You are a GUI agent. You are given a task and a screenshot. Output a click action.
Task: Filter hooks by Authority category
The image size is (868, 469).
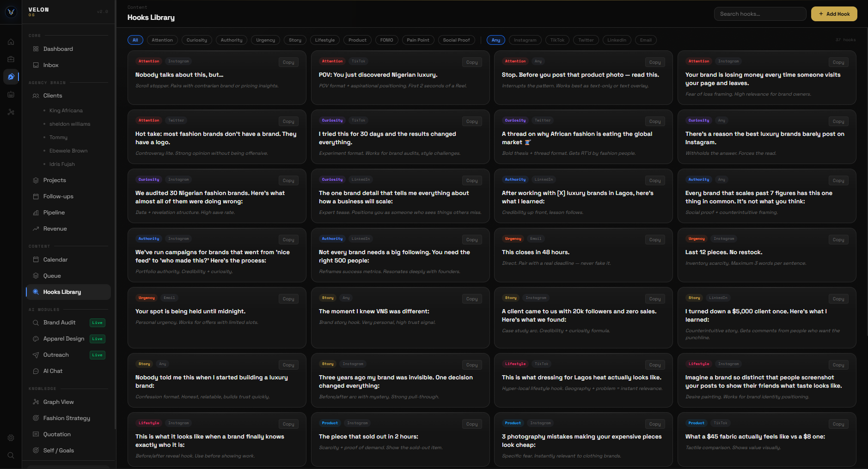232,40
